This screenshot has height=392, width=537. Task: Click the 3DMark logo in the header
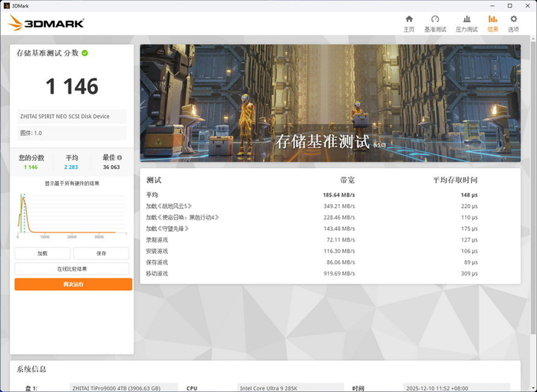coord(46,23)
